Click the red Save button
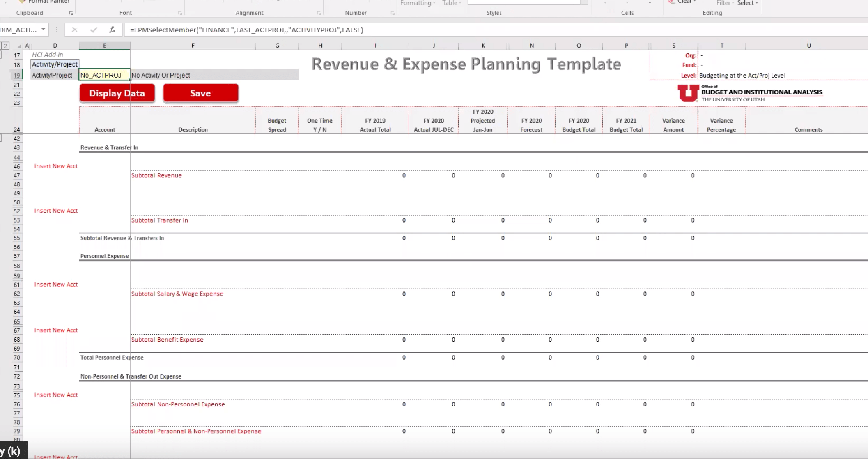The width and height of the screenshot is (868, 459). click(200, 93)
